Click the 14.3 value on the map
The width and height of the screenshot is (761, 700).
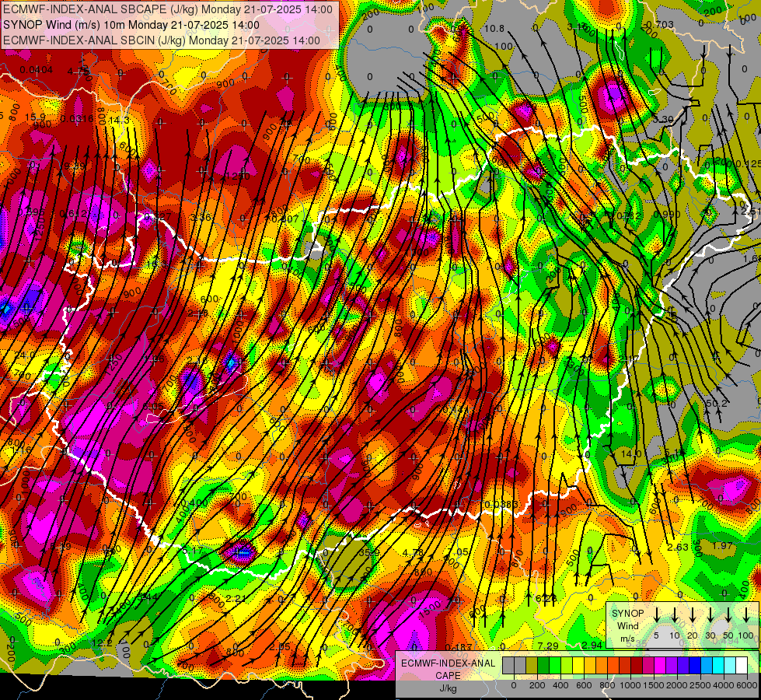tap(119, 120)
